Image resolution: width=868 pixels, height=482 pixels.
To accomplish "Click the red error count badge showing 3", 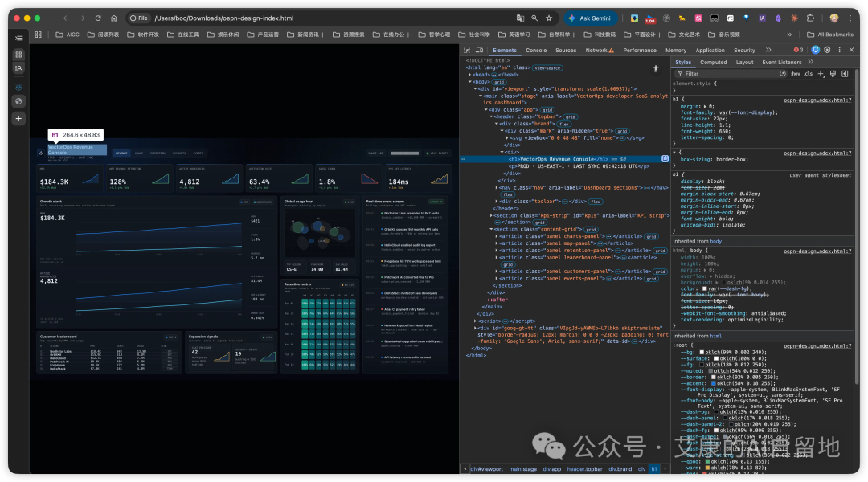I will pos(798,50).
